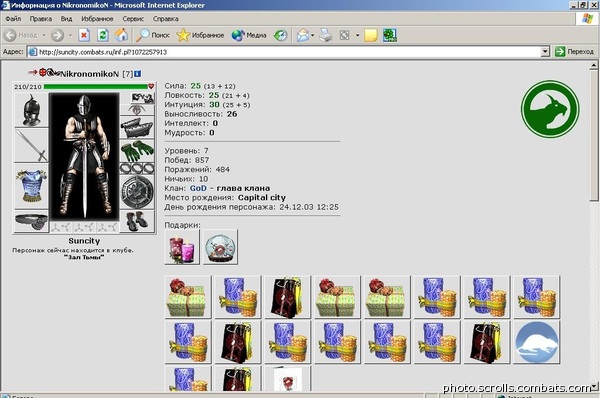Click the candles gift under Подарки
This screenshot has height=398, width=600.
tap(182, 247)
